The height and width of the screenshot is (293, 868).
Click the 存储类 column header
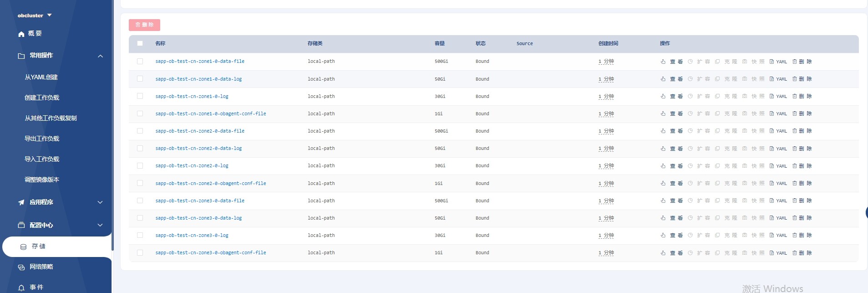coord(315,43)
